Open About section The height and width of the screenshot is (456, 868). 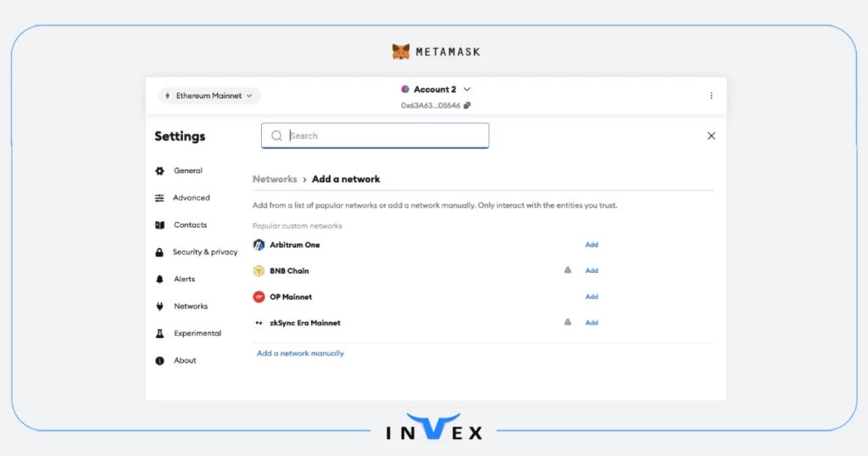pyautogui.click(x=185, y=360)
